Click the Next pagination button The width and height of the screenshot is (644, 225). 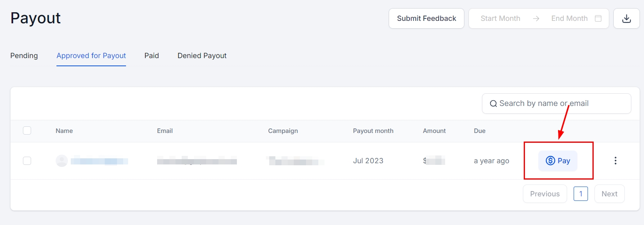coord(609,194)
